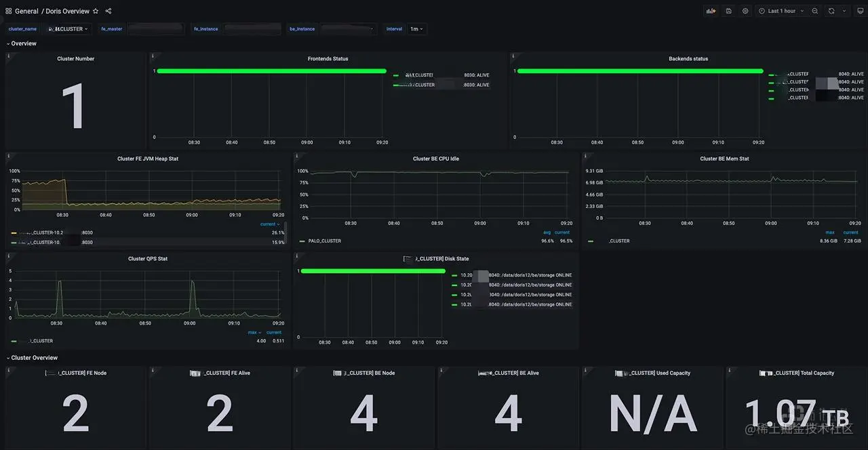Show info for Cluster BE CPU Idle
This screenshot has width=868, height=450.
pyautogui.click(x=296, y=156)
